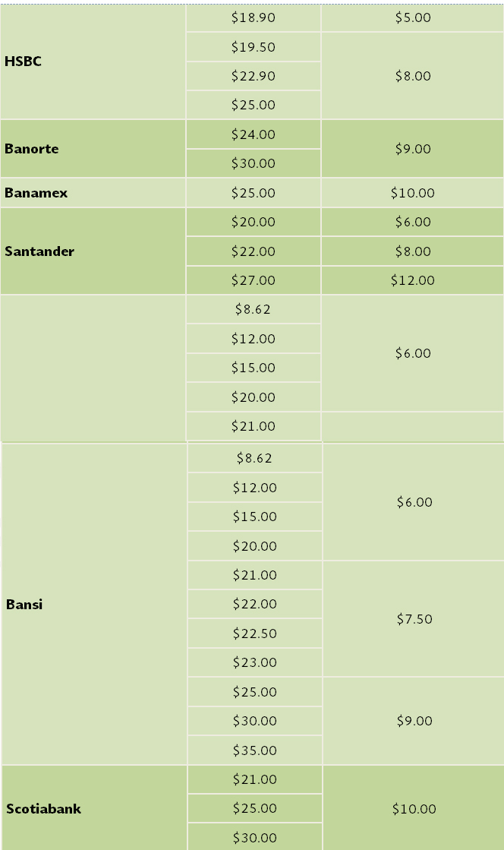Click the Banamex bank name
This screenshot has width=504, height=850.
(x=36, y=193)
